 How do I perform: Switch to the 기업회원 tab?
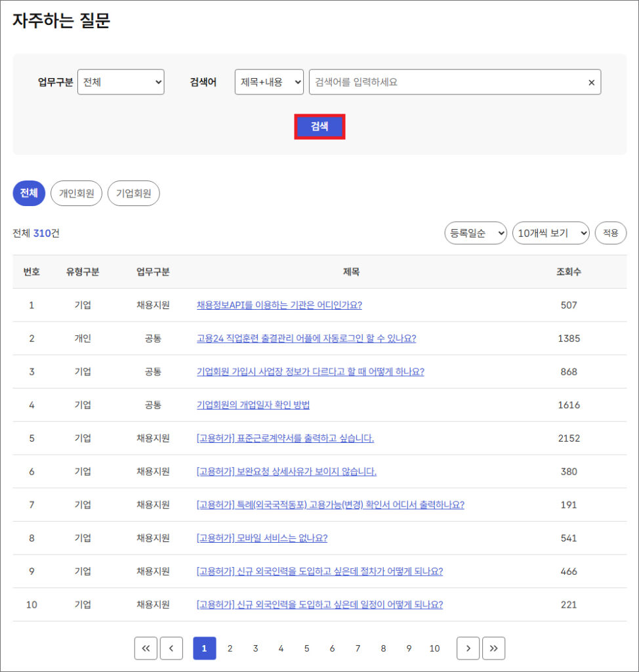pyautogui.click(x=133, y=194)
